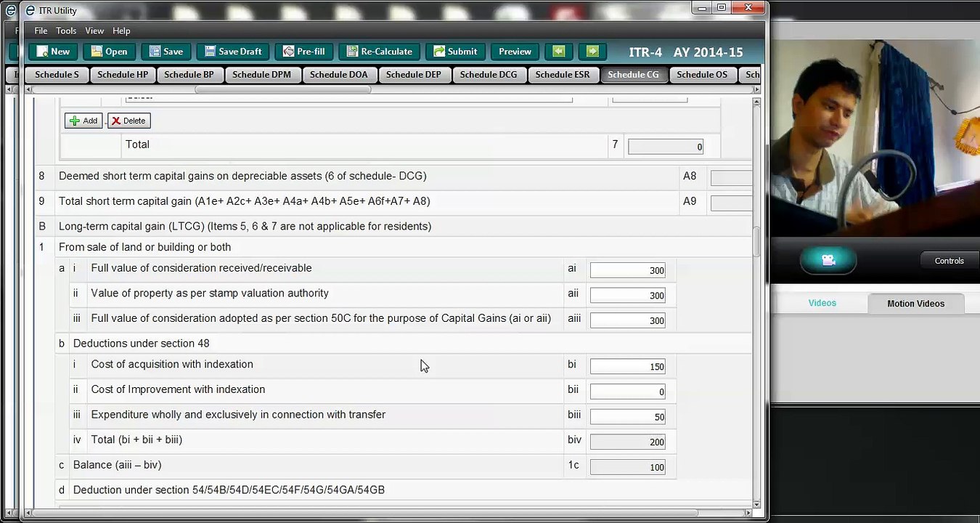Switch to Schedule ESR tab
This screenshot has width=980, height=523.
pyautogui.click(x=563, y=74)
